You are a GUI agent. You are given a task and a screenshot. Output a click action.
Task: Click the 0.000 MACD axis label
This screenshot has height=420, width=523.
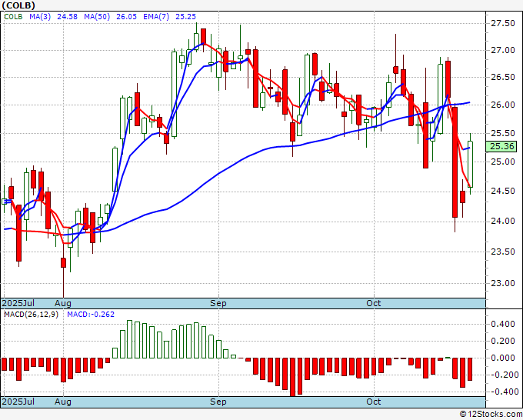point(503,358)
